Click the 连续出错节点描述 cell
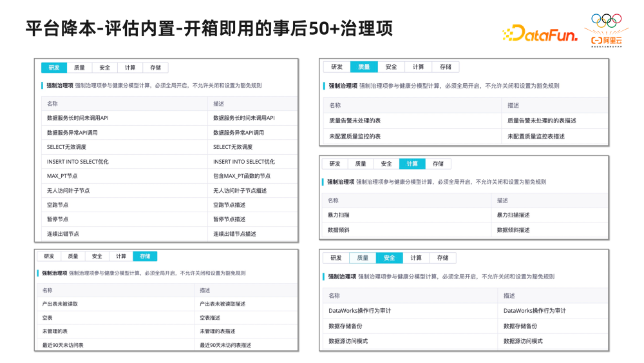Image resolution: width=644 pixels, height=363 pixels. click(x=234, y=233)
